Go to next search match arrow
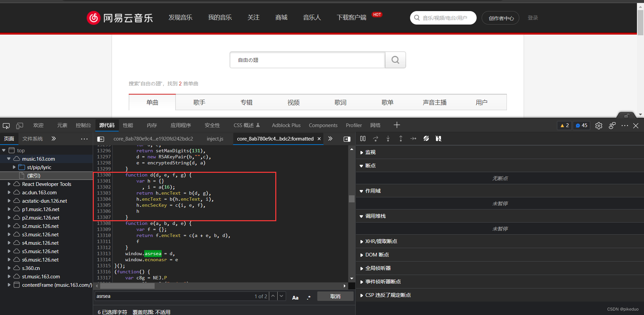The width and height of the screenshot is (644, 315). pyautogui.click(x=281, y=296)
